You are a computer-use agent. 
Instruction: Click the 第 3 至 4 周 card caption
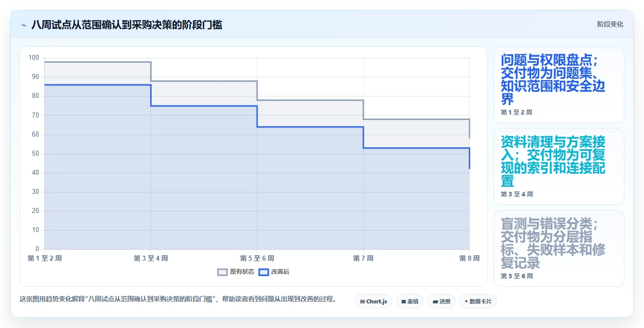click(517, 194)
